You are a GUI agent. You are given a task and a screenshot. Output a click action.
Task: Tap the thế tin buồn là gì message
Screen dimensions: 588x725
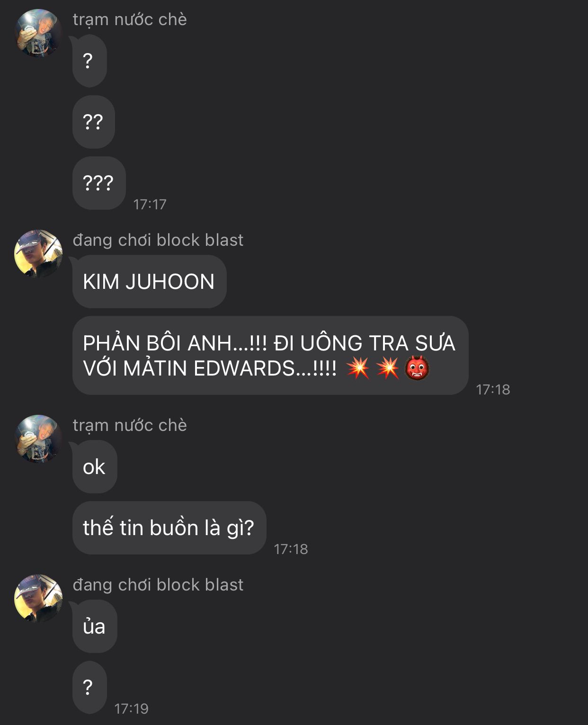pos(169,528)
